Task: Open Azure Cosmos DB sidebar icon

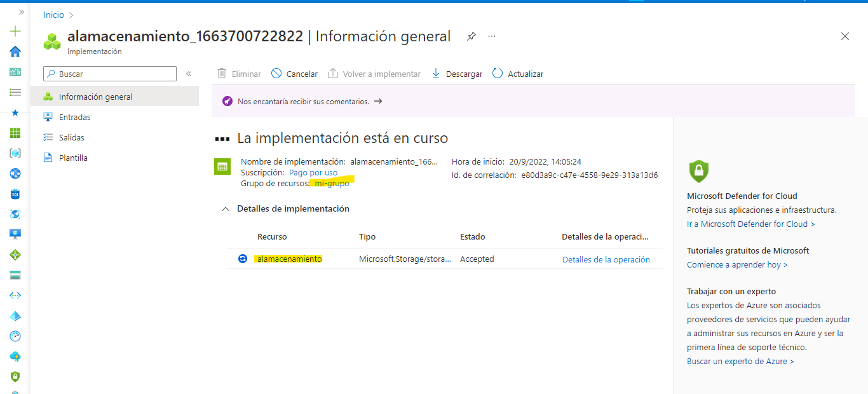Action: [x=15, y=214]
